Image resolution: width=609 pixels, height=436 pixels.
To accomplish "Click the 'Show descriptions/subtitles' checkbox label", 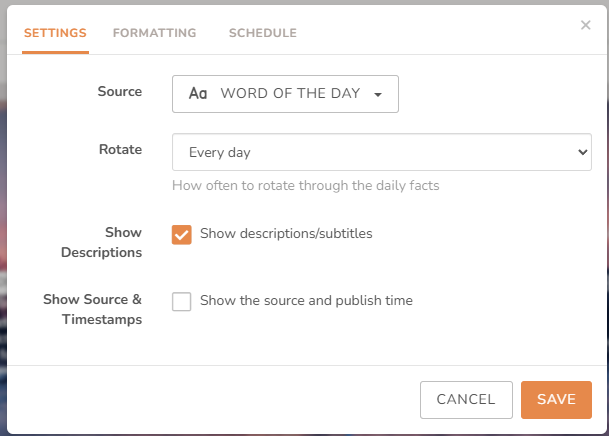I will [286, 234].
